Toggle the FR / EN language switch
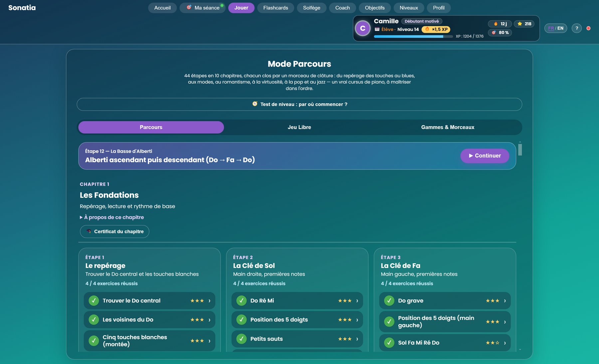This screenshot has width=599, height=364. coord(556,28)
